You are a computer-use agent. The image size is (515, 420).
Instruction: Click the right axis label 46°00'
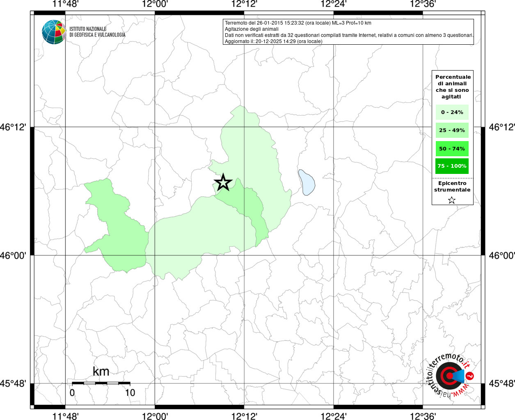coord(501,256)
